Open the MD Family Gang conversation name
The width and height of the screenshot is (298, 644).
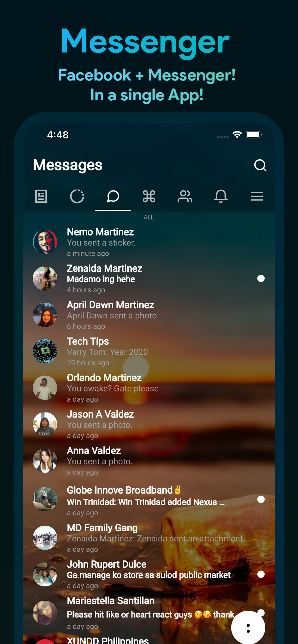pyautogui.click(x=102, y=528)
